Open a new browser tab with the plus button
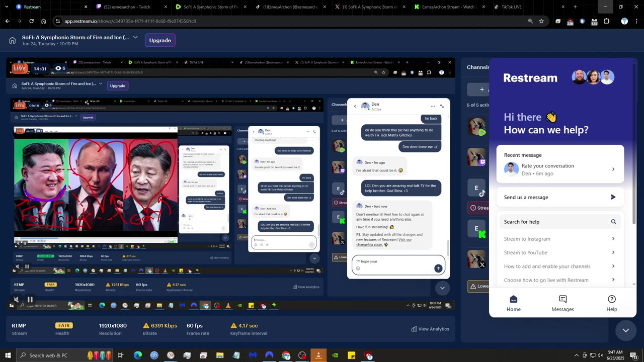This screenshot has height=362, width=644. (575, 7)
